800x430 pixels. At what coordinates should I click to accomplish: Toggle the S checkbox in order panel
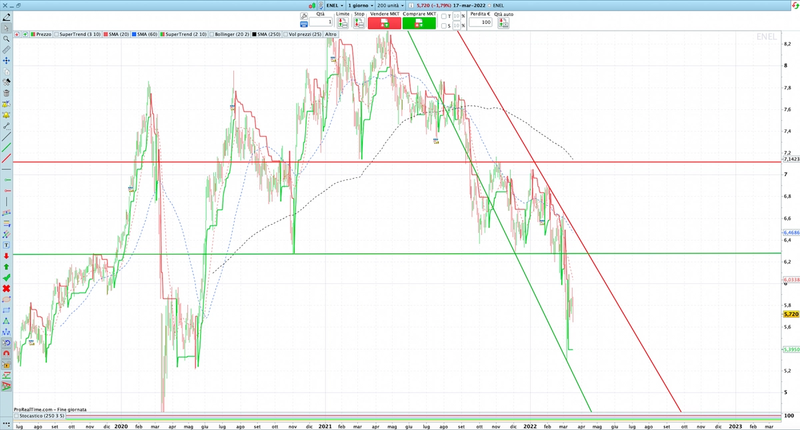pos(444,25)
